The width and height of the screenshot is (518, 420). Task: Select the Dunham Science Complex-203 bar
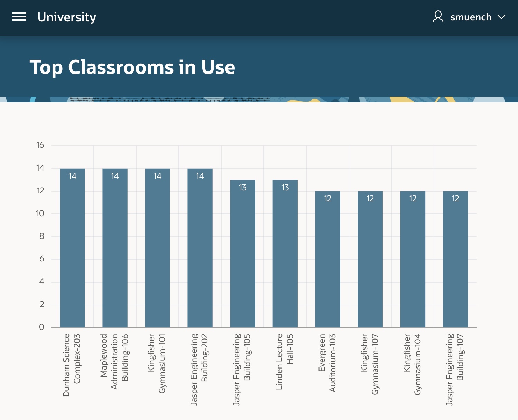(72, 249)
